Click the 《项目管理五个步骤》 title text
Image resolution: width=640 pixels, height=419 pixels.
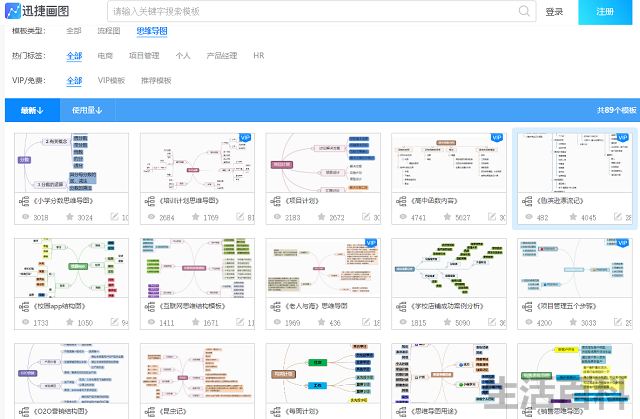tap(567, 306)
